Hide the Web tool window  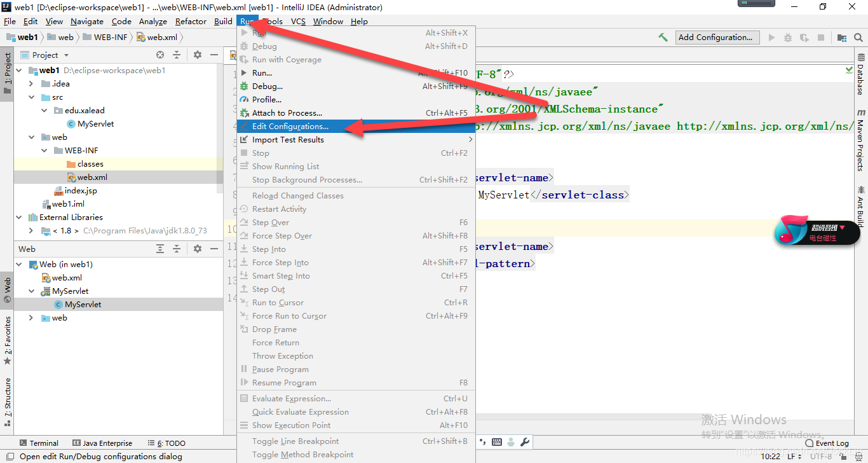pyautogui.click(x=215, y=249)
